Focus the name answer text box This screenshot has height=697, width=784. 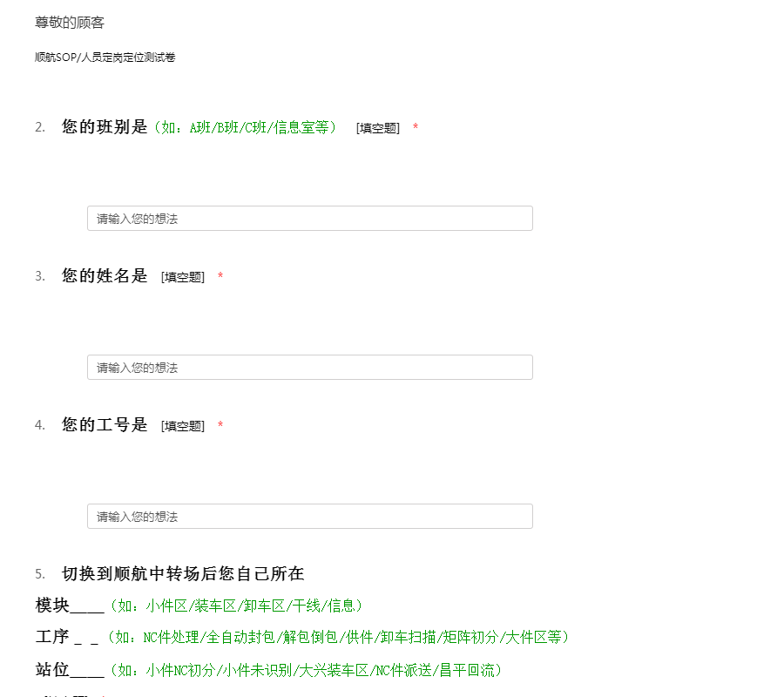click(309, 368)
